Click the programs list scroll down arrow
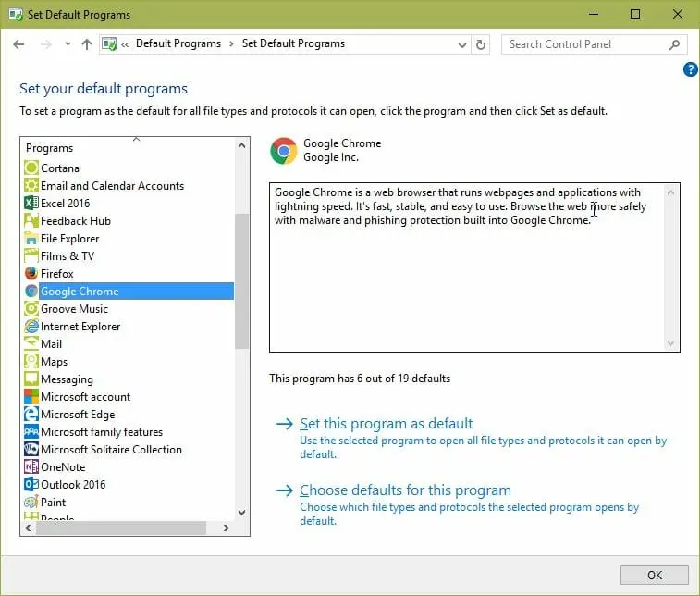The width and height of the screenshot is (700, 596). pyautogui.click(x=241, y=513)
